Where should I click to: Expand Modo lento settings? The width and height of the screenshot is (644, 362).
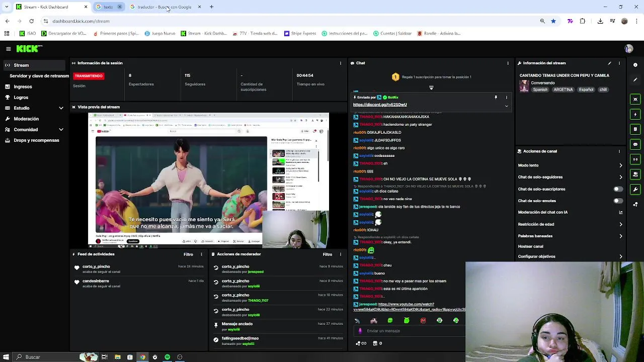(x=620, y=165)
